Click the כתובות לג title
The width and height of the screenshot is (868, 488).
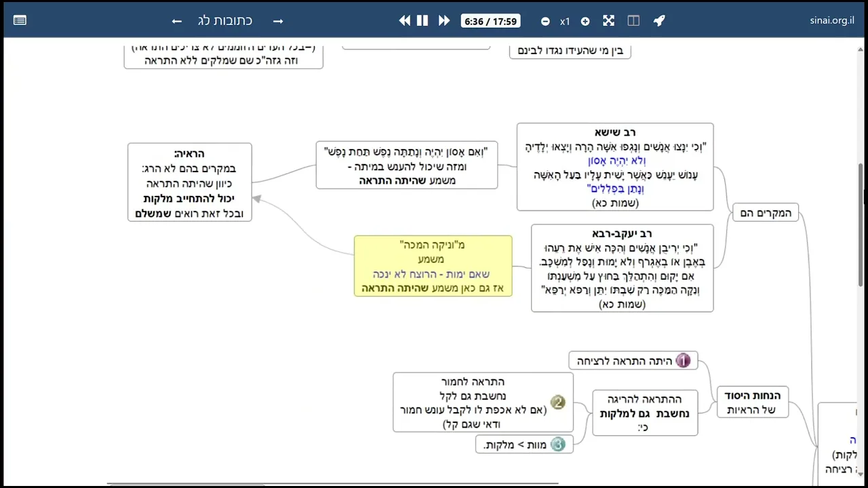point(225,21)
